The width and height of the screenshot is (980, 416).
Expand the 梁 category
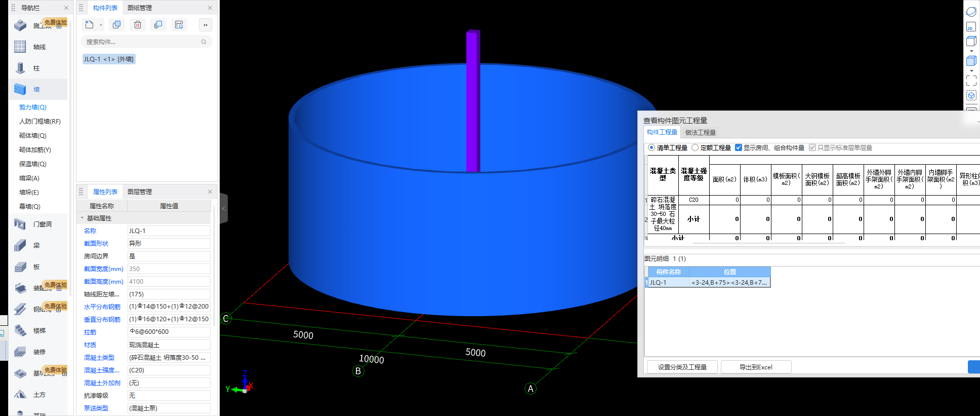(38, 245)
